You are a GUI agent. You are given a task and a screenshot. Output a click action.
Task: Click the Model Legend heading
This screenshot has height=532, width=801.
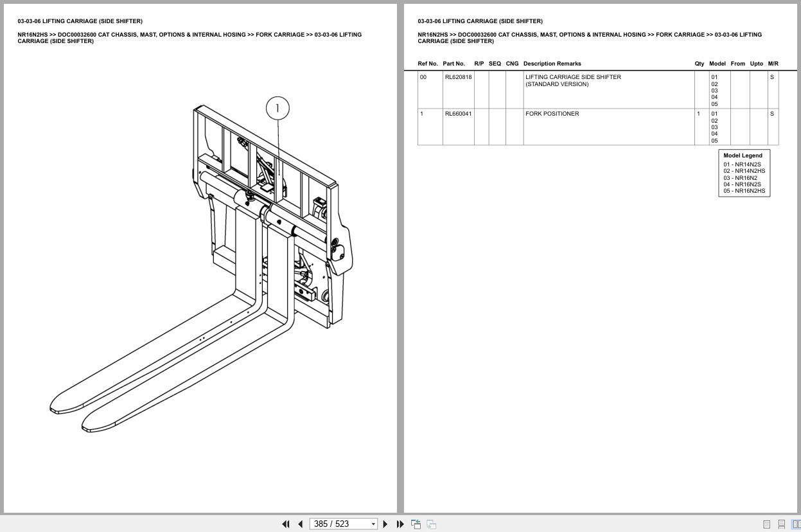pyautogui.click(x=743, y=155)
